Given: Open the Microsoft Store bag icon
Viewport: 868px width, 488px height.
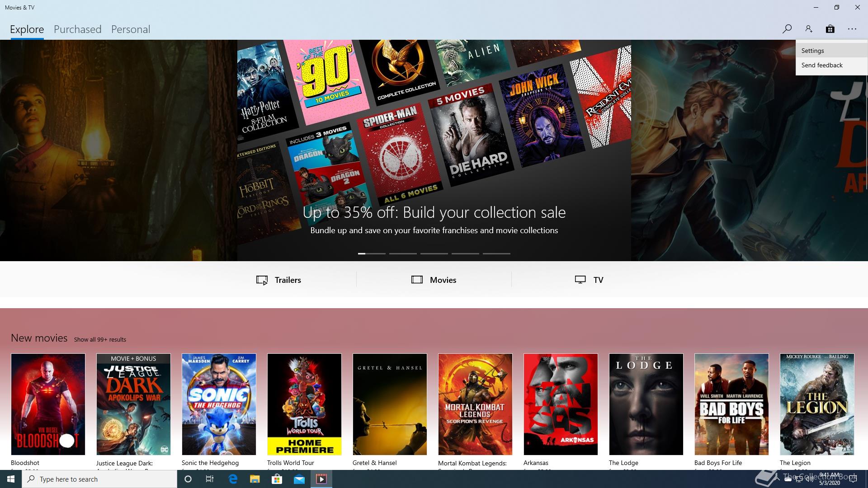Looking at the screenshot, I should pyautogui.click(x=830, y=29).
